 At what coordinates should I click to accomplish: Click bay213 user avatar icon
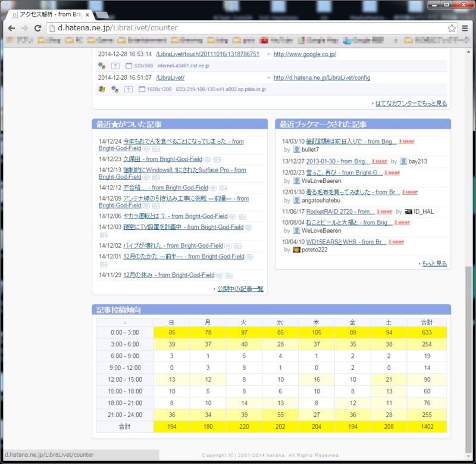403,161
